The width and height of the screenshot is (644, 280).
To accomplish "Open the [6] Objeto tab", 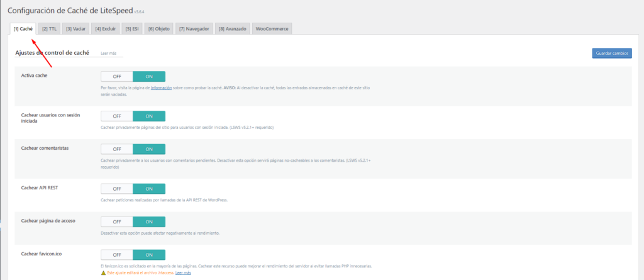I will [x=159, y=29].
